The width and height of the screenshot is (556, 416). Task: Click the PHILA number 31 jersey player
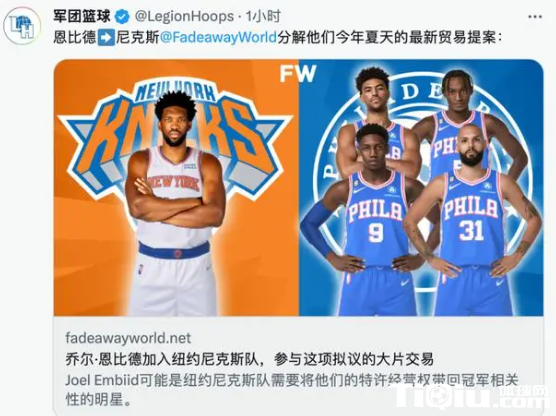(474, 220)
